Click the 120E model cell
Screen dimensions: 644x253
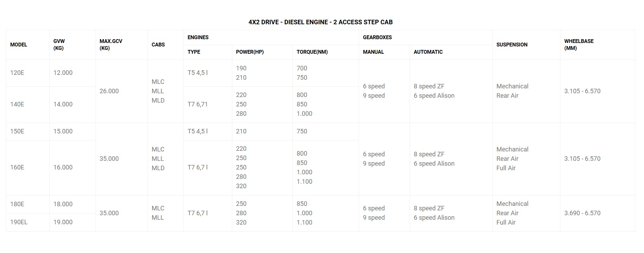point(17,73)
